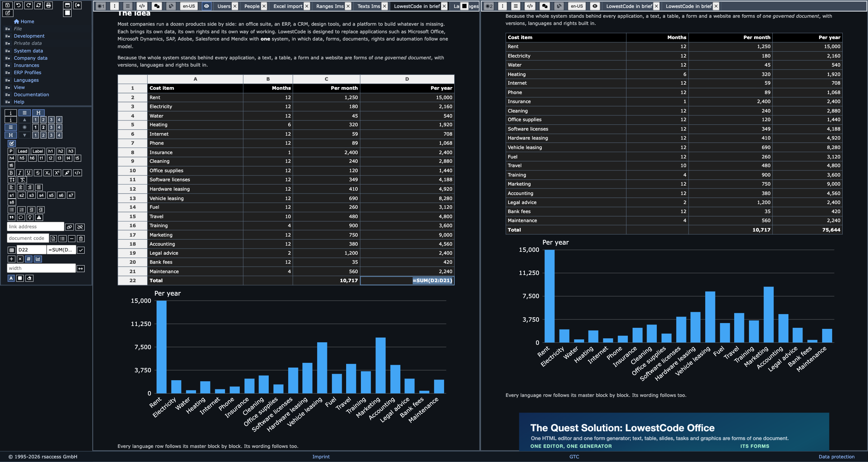This screenshot has width=868, height=462.
Task: Click the insert table grid icon
Action: (x=12, y=250)
